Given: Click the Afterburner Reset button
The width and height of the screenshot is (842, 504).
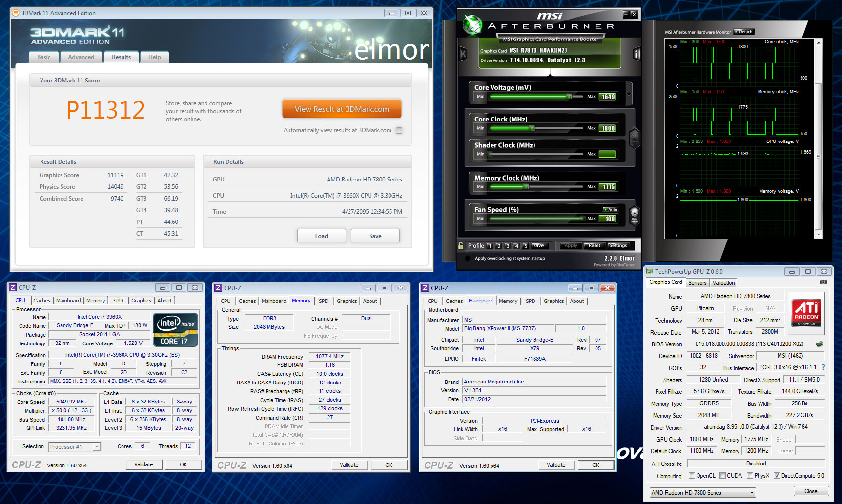Looking at the screenshot, I should [595, 246].
